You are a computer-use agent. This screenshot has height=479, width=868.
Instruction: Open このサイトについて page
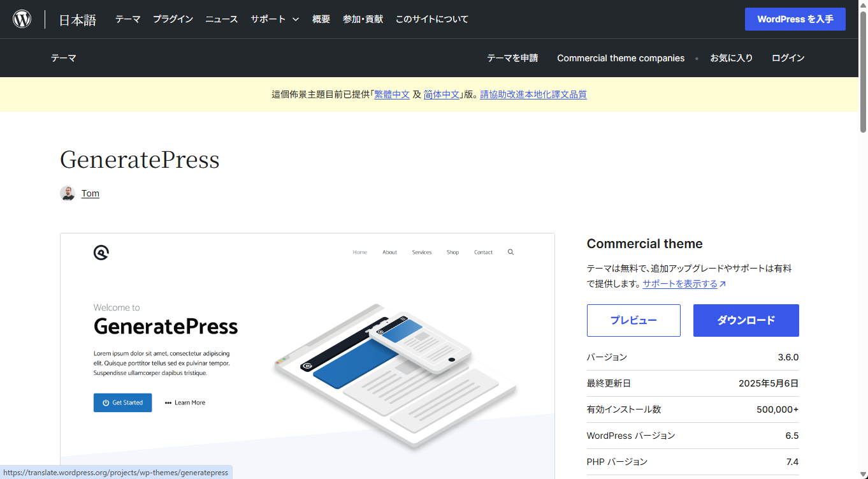[431, 19]
